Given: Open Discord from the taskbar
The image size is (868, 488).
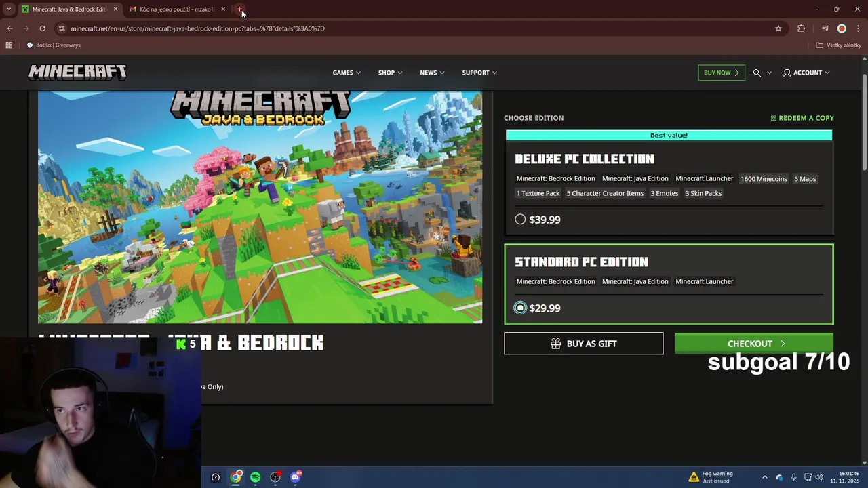Looking at the screenshot, I should click(295, 477).
